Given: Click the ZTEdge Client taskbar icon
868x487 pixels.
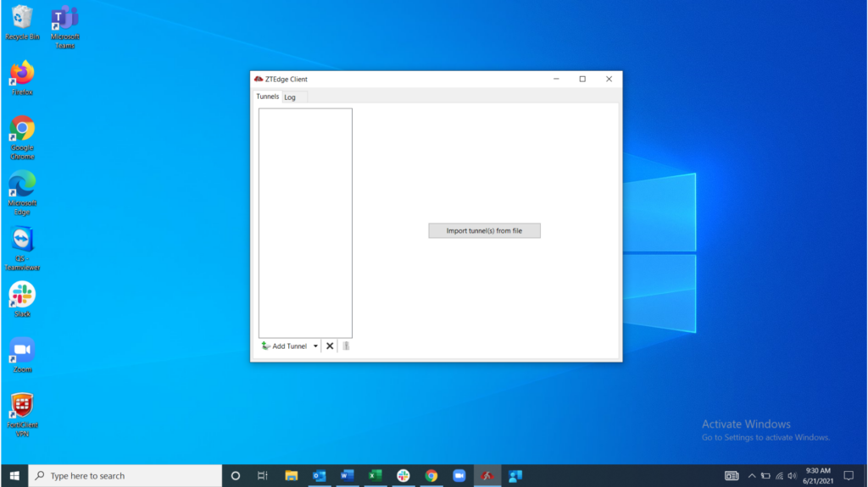Looking at the screenshot, I should pyautogui.click(x=487, y=476).
